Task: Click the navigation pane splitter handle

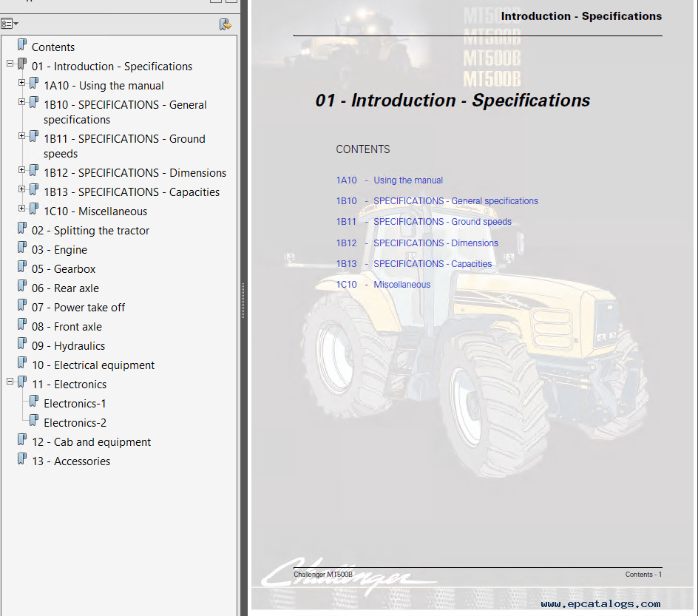Action: click(x=243, y=301)
